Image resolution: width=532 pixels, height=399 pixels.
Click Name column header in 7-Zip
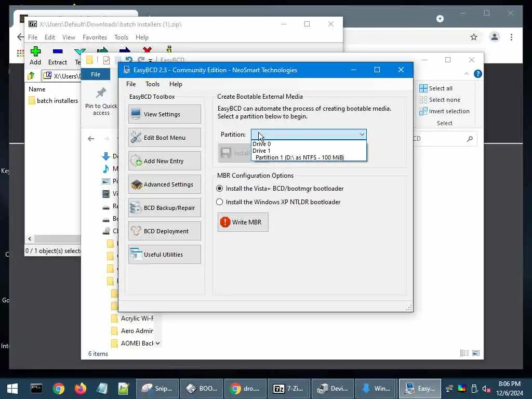[x=37, y=89]
